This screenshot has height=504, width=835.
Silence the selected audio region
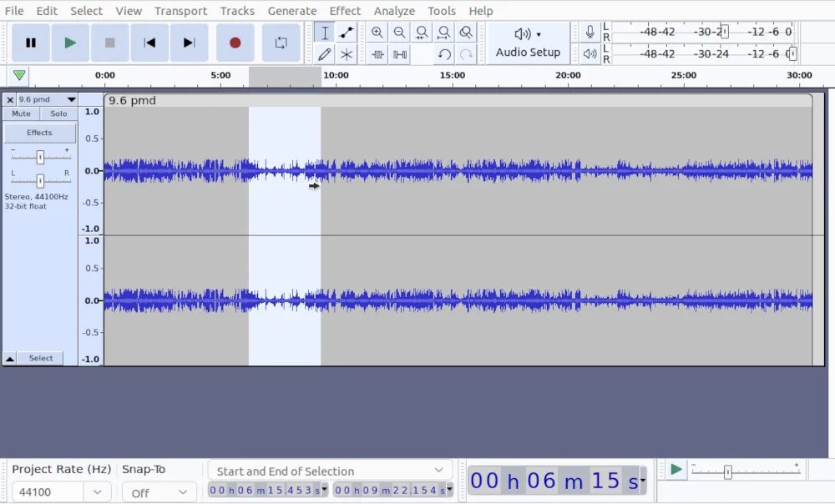[399, 54]
